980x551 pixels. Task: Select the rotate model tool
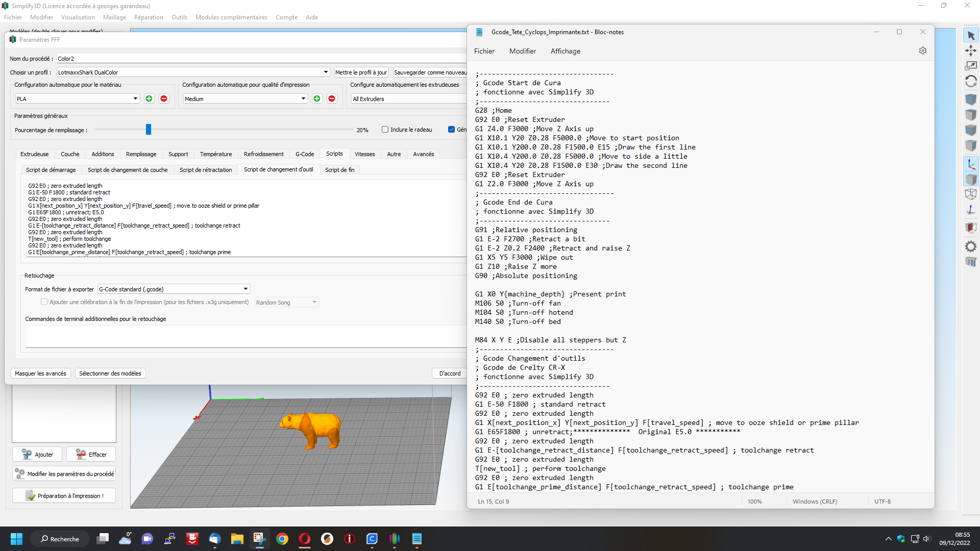971,81
